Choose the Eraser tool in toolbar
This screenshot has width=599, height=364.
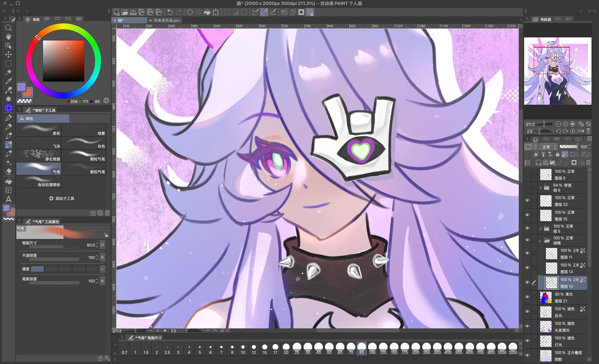pyautogui.click(x=9, y=171)
